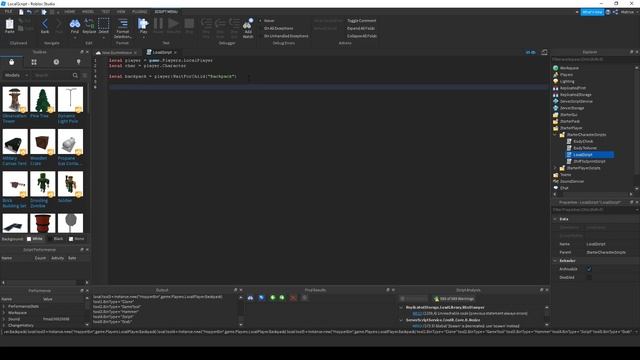Collapse the Behavior section in Properties
The height and width of the screenshot is (360, 640).
pos(555,261)
